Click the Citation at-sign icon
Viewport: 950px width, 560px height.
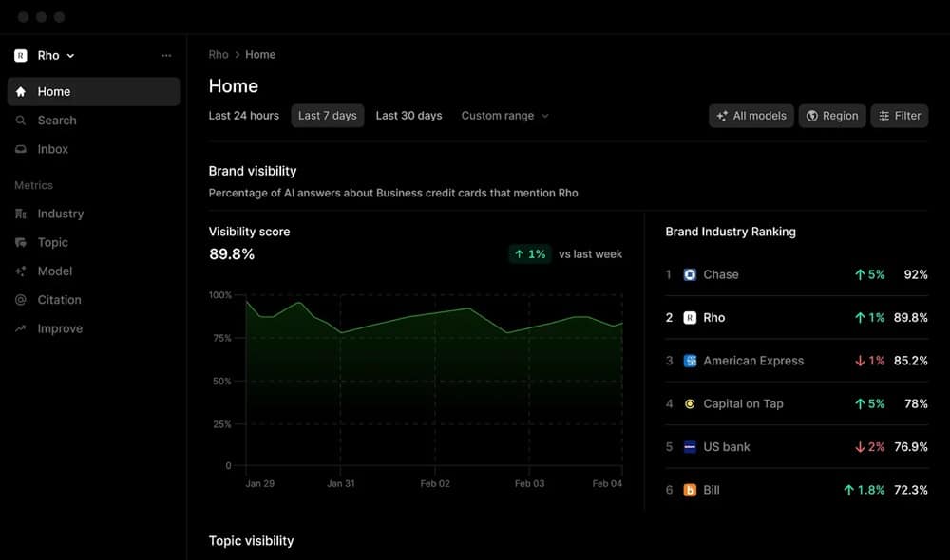21,300
